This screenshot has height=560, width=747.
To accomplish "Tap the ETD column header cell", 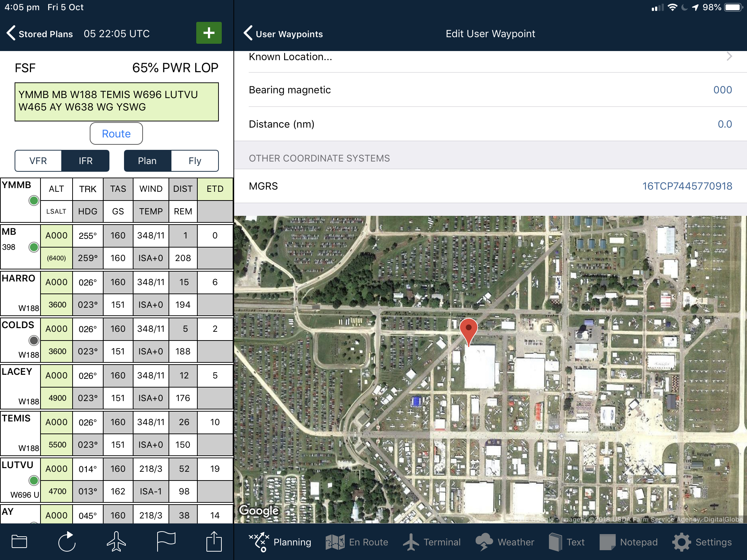I will (x=215, y=189).
